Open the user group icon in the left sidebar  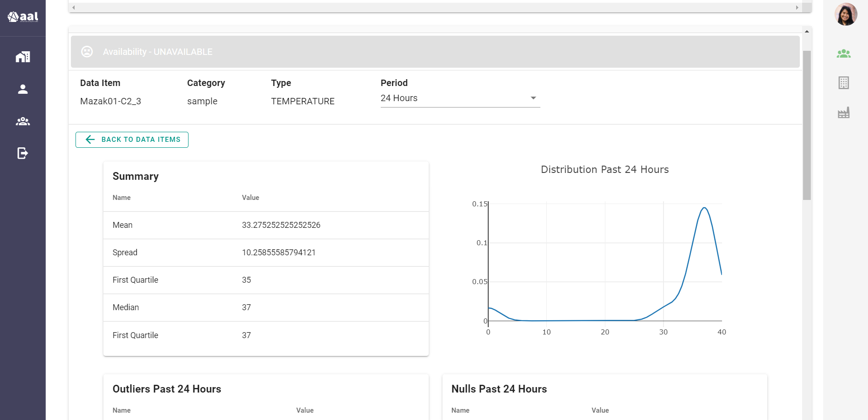[x=23, y=121]
